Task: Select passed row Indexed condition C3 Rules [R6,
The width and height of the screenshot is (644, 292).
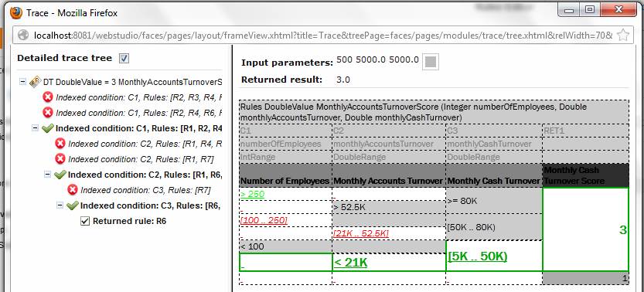Action: (151, 205)
